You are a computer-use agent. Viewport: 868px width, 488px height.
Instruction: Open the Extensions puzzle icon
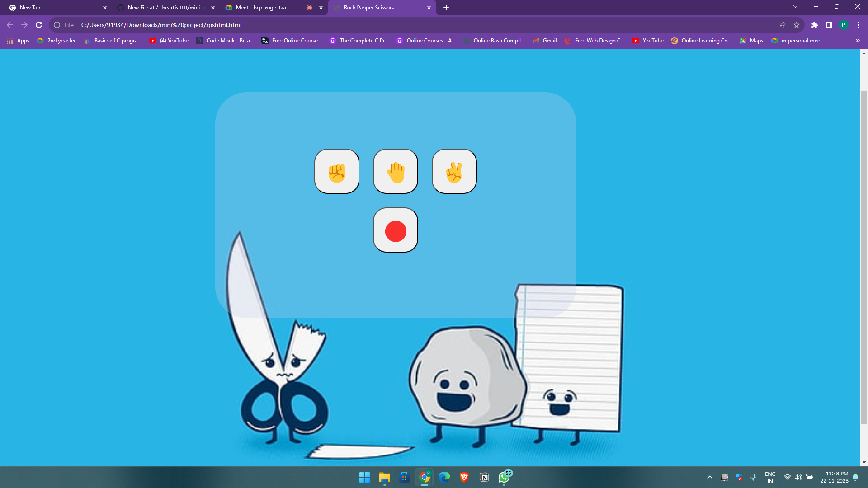click(x=815, y=25)
